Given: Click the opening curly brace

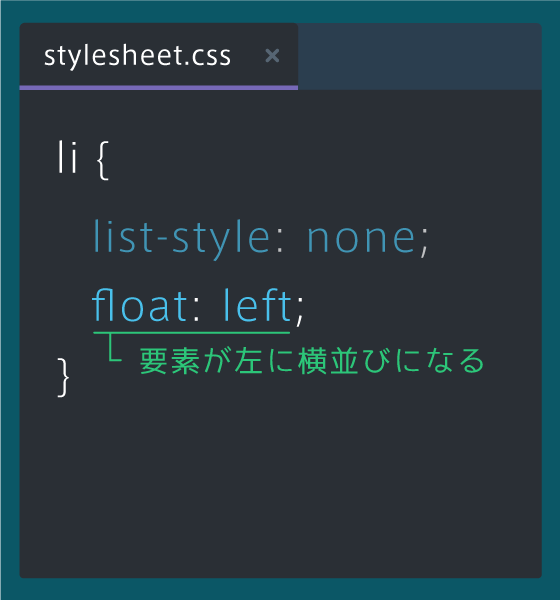Looking at the screenshot, I should point(103,160).
